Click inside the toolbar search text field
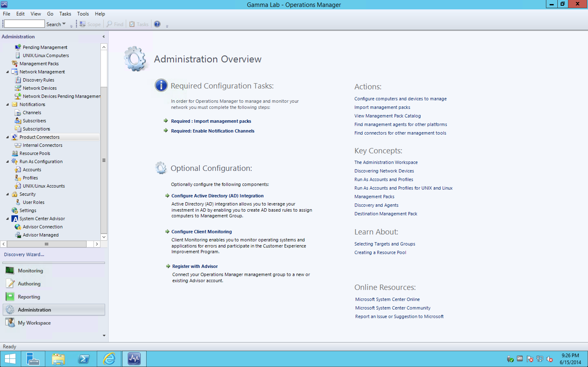This screenshot has width=588, height=367. tap(24, 24)
